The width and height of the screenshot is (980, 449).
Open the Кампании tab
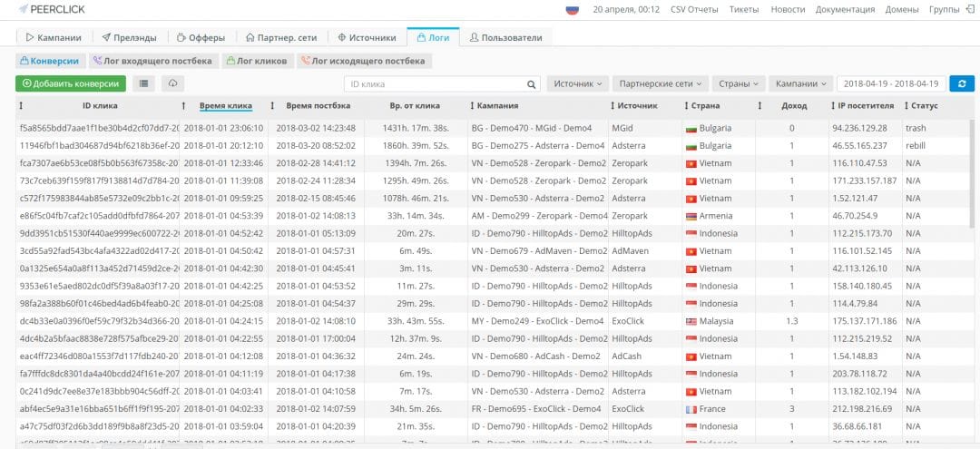(54, 37)
